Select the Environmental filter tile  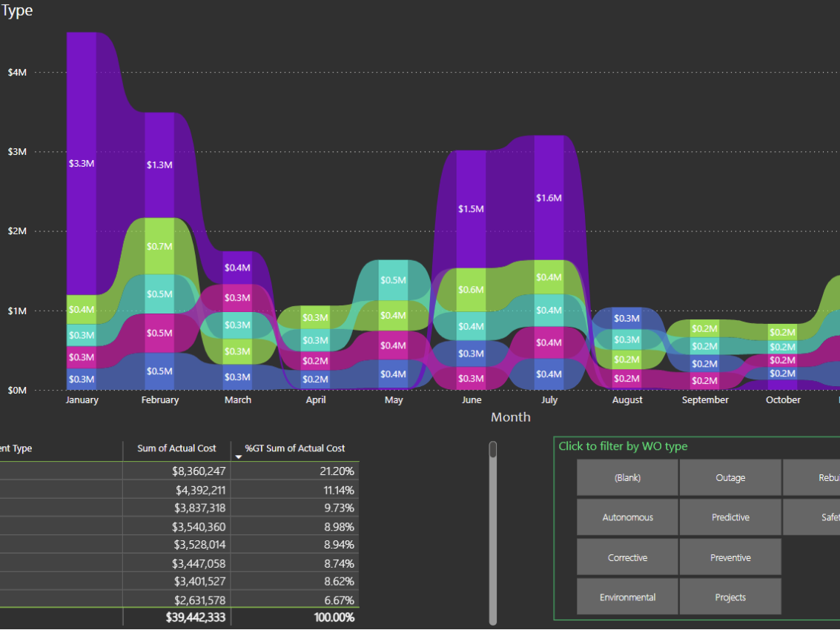(627, 597)
